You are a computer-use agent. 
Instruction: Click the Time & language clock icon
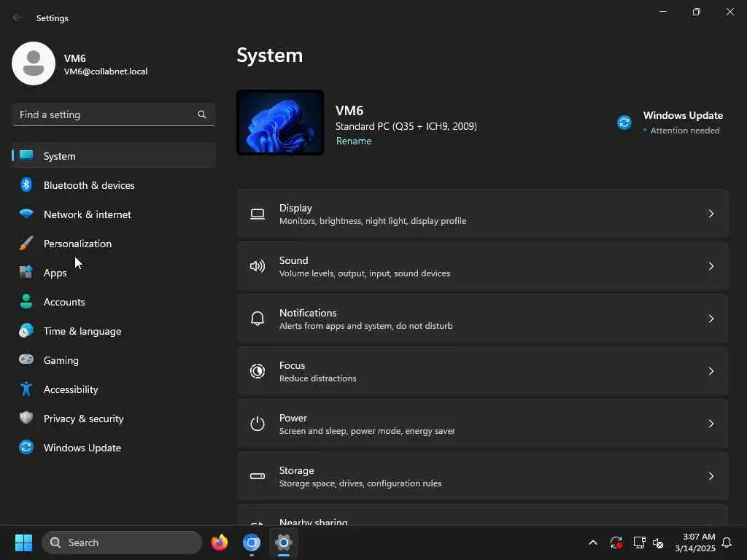[26, 330]
